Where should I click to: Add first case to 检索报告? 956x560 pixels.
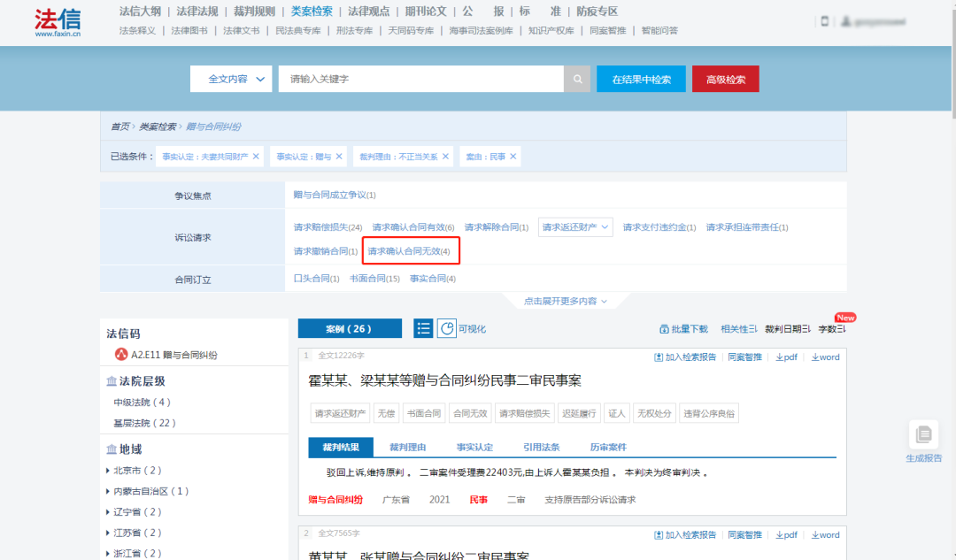pyautogui.click(x=685, y=357)
